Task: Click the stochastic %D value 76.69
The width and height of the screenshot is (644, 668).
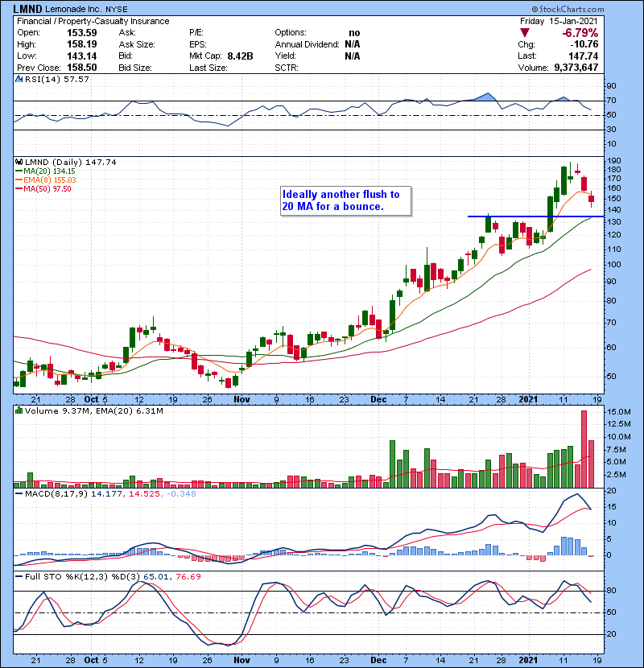Action: 188,576
